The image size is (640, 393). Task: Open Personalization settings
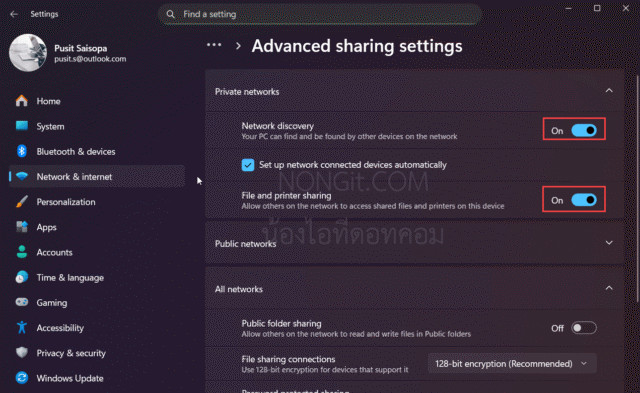coord(97,202)
